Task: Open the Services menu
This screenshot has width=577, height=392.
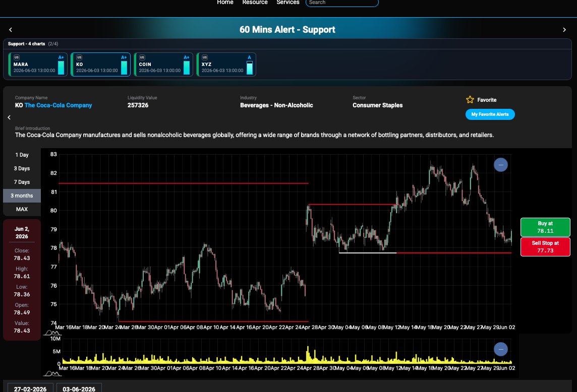Action: tap(288, 2)
